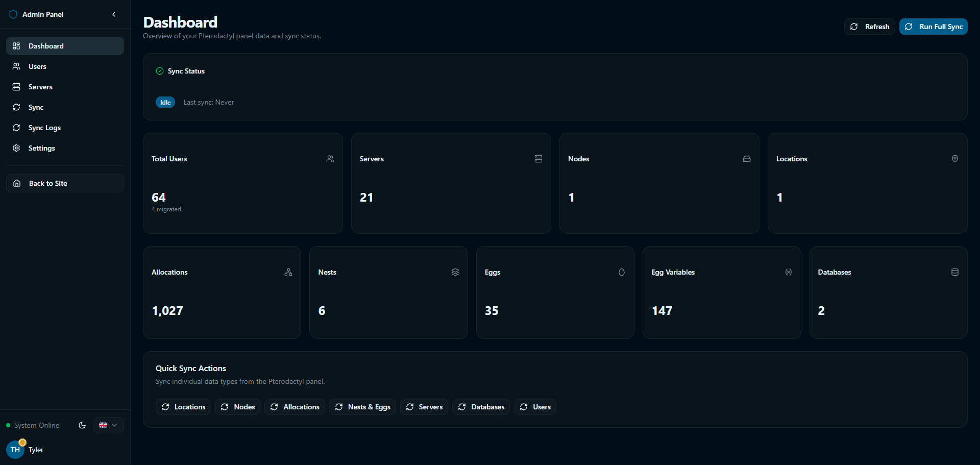Navigate to Sync in the sidebar
Viewport: 980px width, 465px height.
pyautogui.click(x=65, y=107)
